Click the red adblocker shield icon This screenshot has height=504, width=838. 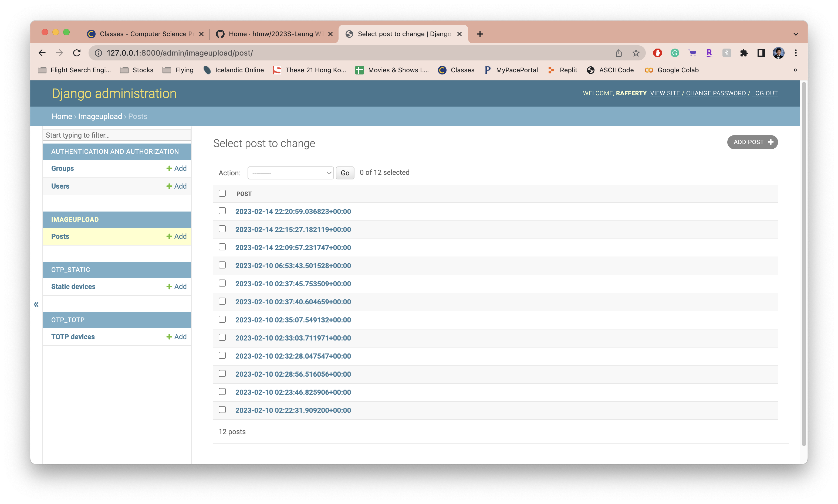point(657,53)
